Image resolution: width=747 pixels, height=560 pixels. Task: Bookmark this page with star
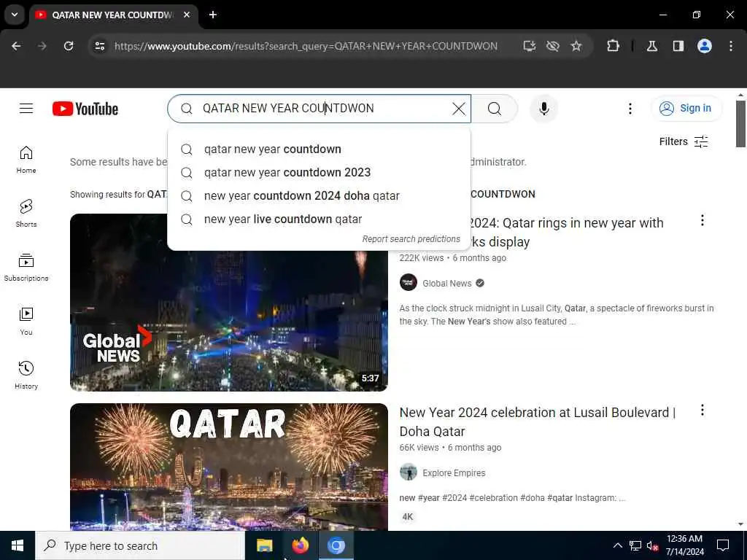click(x=576, y=46)
